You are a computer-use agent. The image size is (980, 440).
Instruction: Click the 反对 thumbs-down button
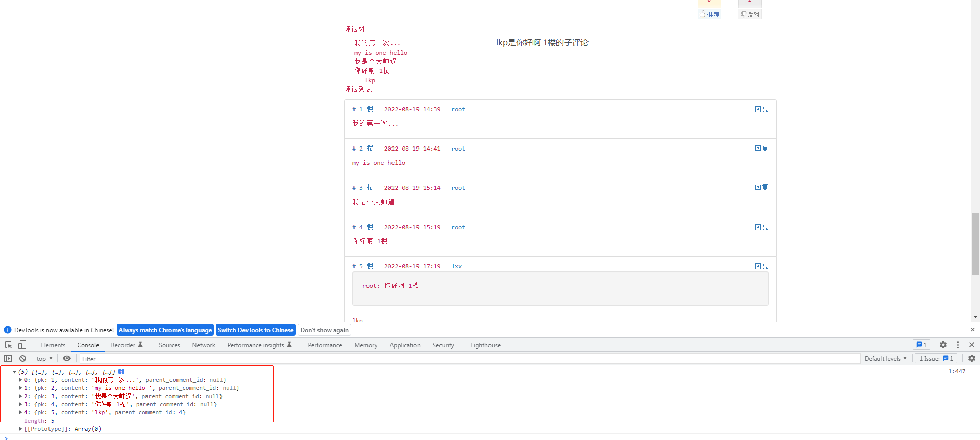[750, 14]
